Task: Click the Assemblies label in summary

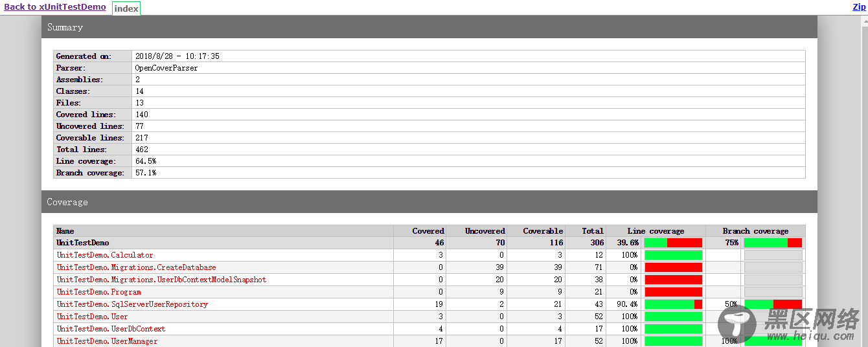Action: click(79, 80)
